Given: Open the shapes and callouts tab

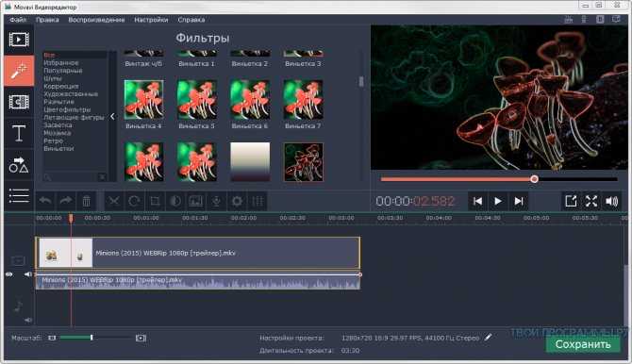Looking at the screenshot, I should pyautogui.click(x=19, y=165).
